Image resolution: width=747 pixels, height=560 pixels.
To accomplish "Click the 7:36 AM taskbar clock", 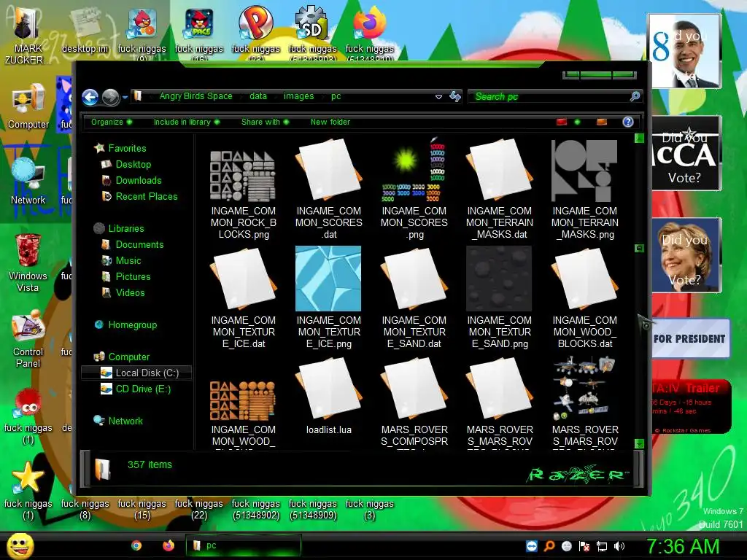I will point(683,546).
